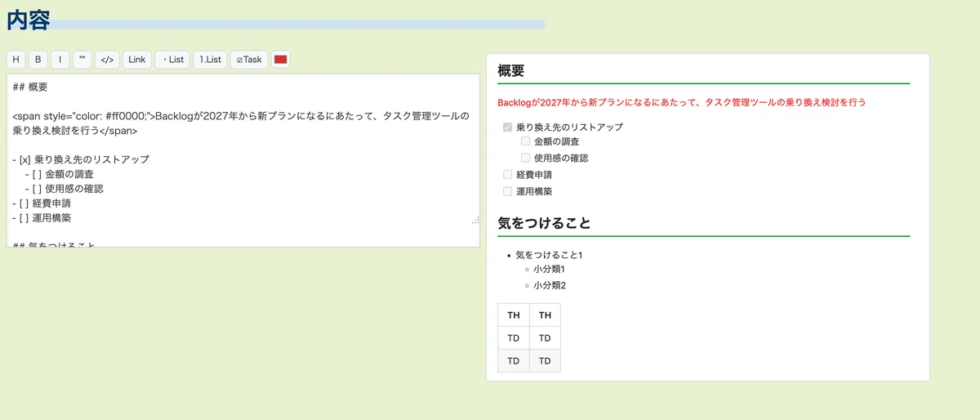Check the 使用感の確認 checkbox
This screenshot has height=420, width=980.
click(526, 158)
